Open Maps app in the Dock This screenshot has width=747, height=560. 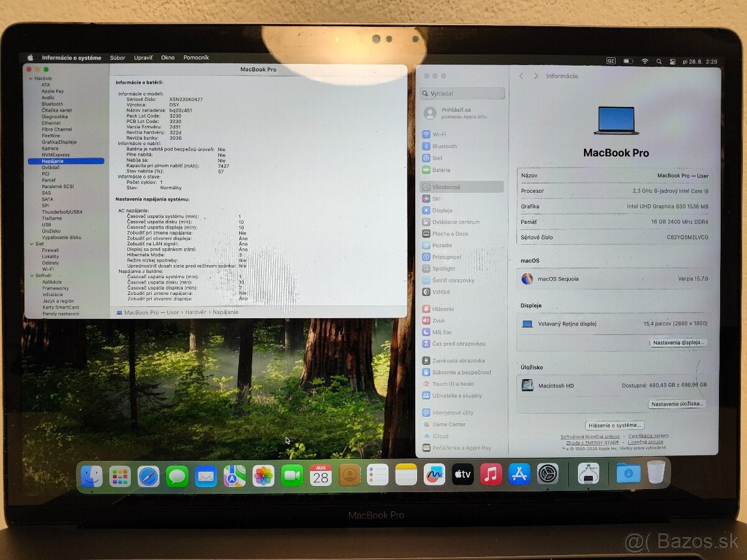[x=235, y=476]
